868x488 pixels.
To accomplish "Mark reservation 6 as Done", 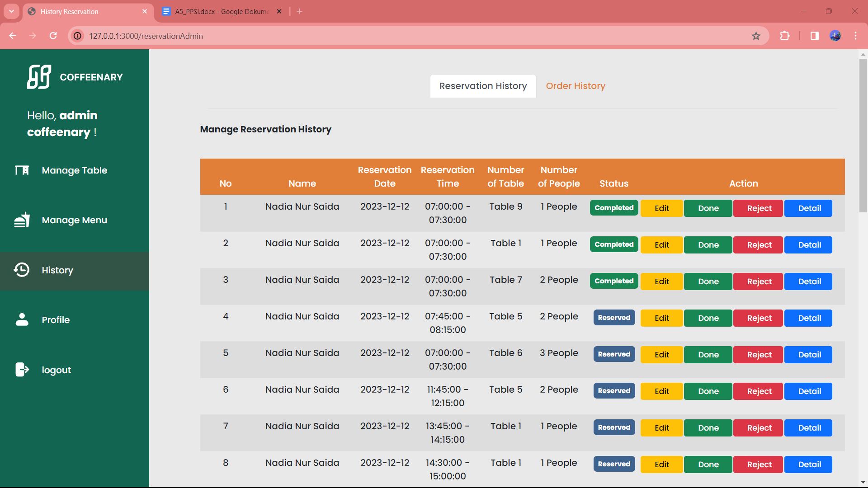I will tap(708, 391).
